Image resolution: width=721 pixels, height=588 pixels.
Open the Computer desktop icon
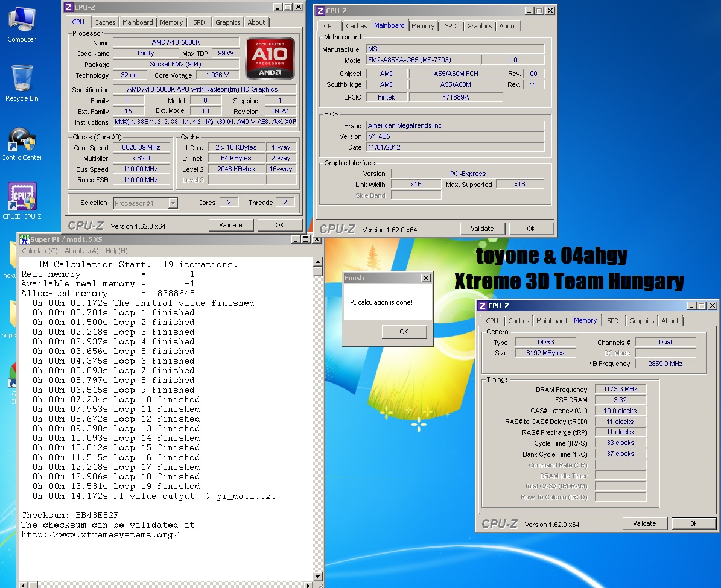click(x=22, y=25)
